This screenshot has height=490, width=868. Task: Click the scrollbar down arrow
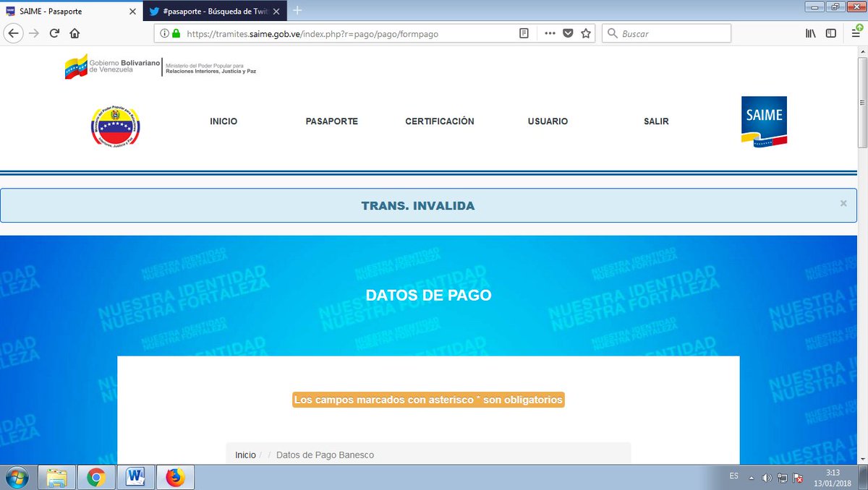point(861,460)
